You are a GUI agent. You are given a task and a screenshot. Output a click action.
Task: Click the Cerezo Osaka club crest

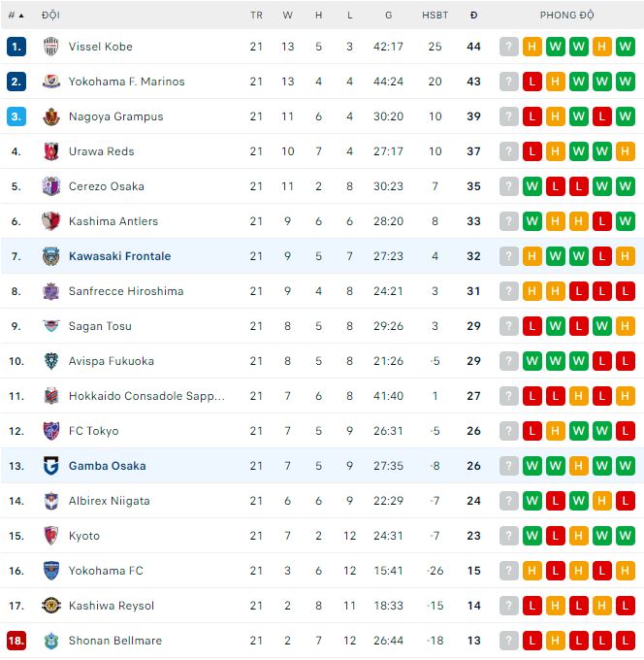tap(51, 186)
